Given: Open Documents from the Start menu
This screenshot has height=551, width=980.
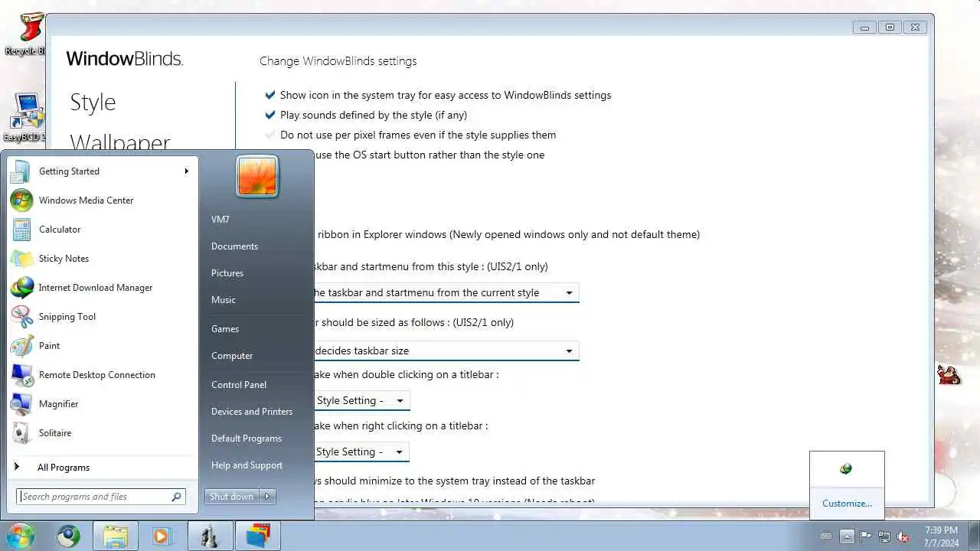Looking at the screenshot, I should 234,246.
